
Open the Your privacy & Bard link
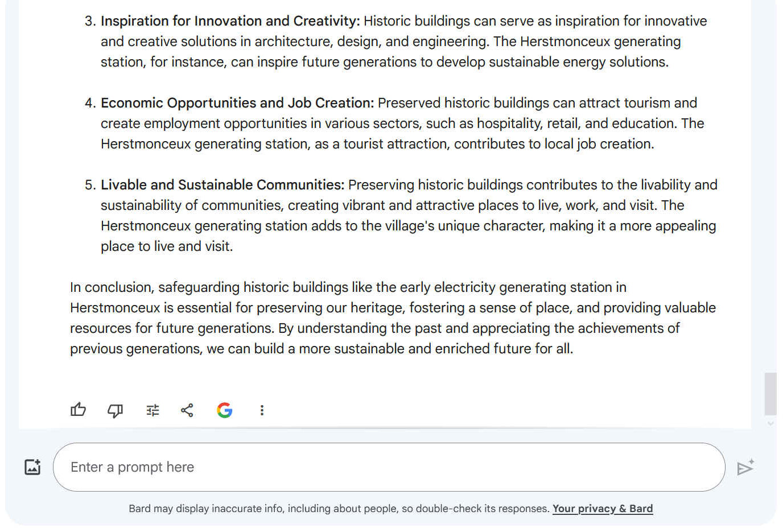click(603, 508)
